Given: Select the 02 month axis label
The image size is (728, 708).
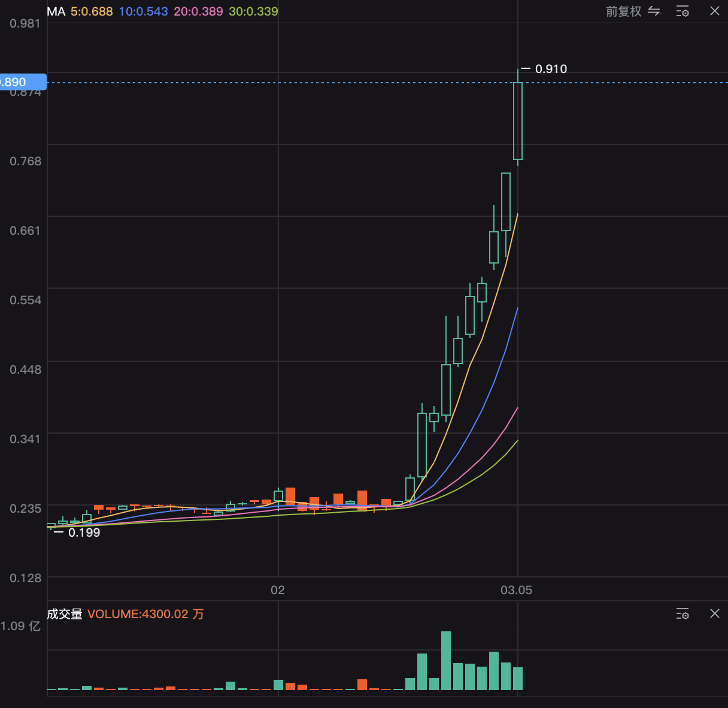Looking at the screenshot, I should [x=278, y=590].
